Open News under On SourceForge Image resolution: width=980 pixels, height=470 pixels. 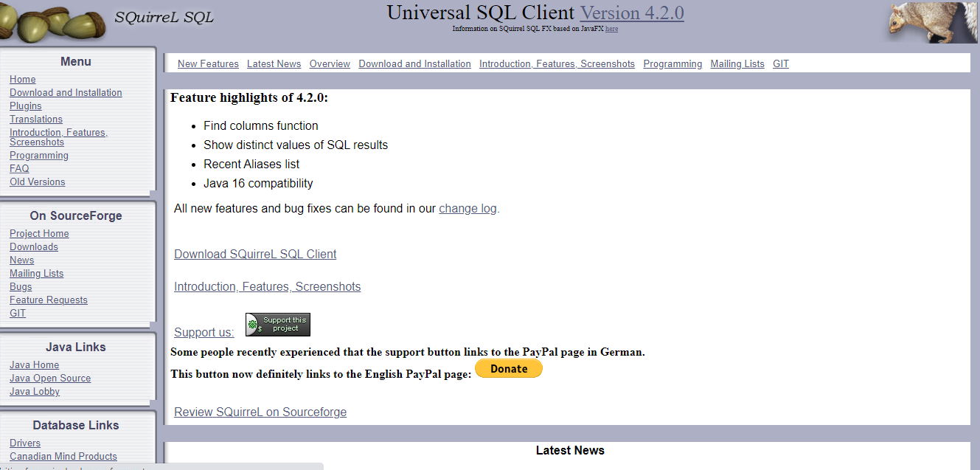pyautogui.click(x=21, y=260)
